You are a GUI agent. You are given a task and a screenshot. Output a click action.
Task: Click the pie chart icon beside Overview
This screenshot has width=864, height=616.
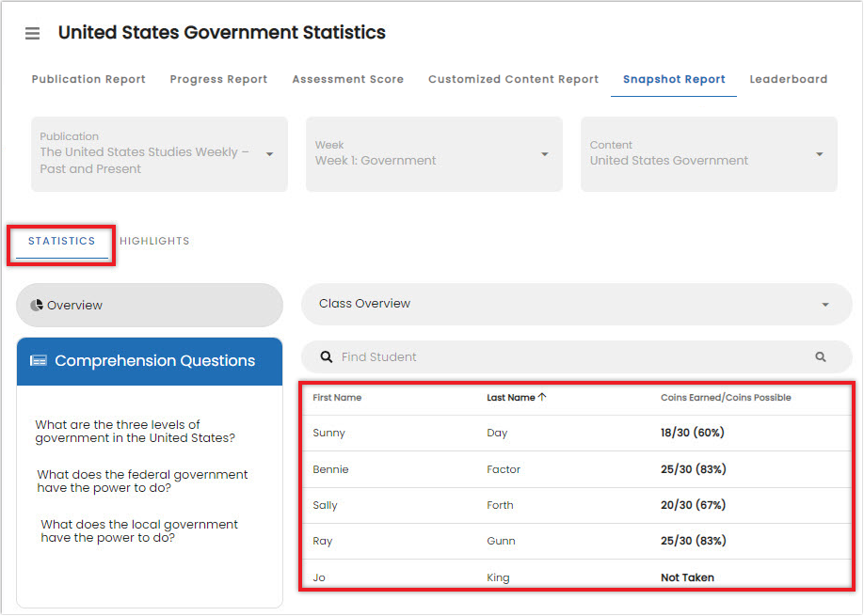(38, 305)
